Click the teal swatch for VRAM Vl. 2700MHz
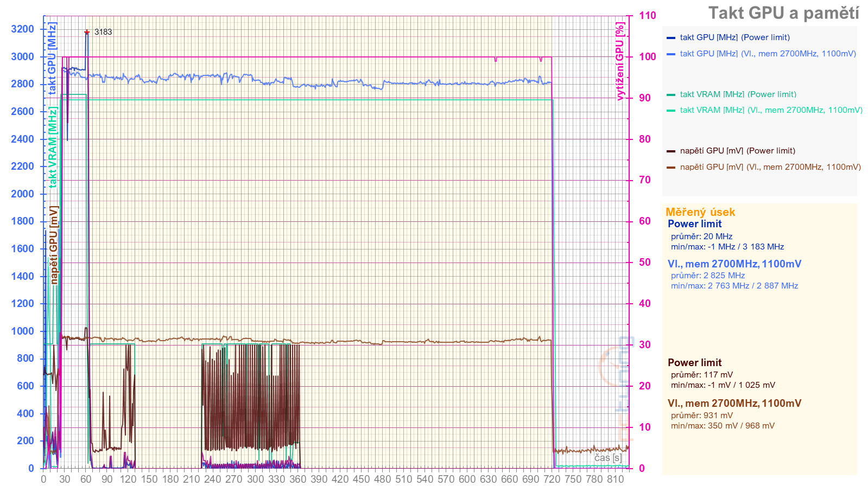This screenshot has height=486, width=868. point(671,111)
